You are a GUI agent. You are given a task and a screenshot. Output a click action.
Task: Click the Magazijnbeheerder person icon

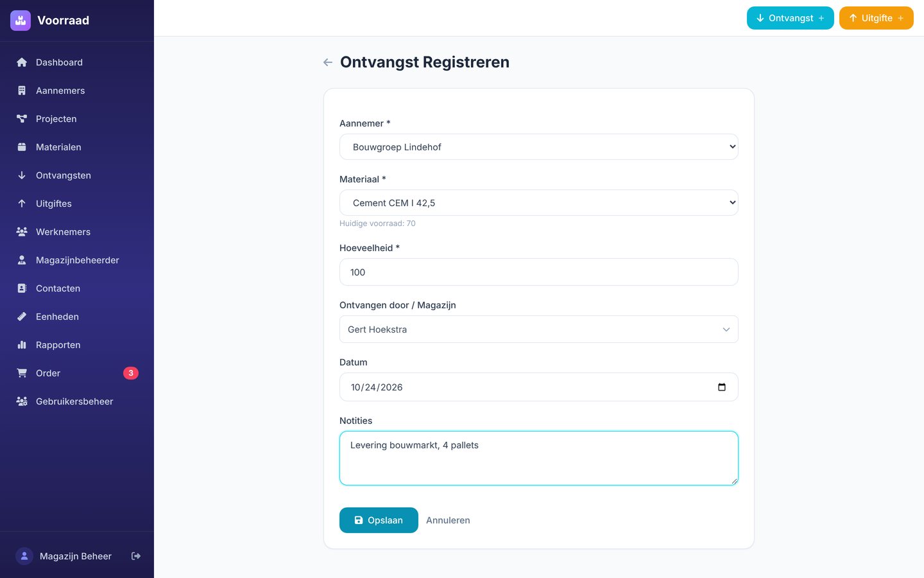22,260
